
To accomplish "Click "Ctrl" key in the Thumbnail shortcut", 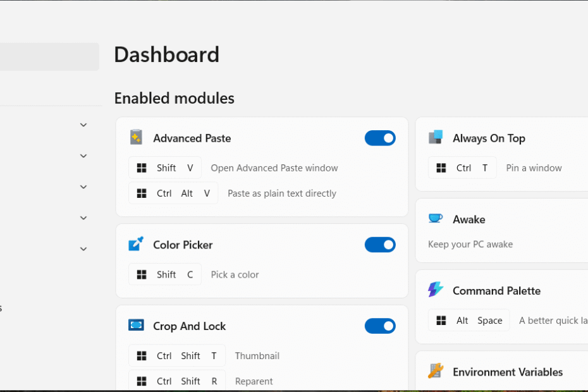I will [164, 355].
